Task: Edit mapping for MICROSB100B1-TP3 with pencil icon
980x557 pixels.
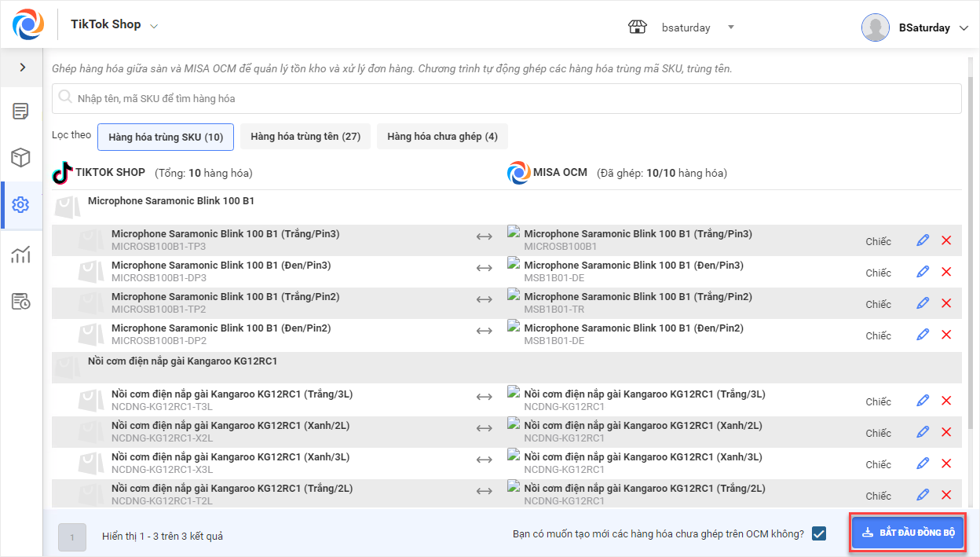Action: 923,240
